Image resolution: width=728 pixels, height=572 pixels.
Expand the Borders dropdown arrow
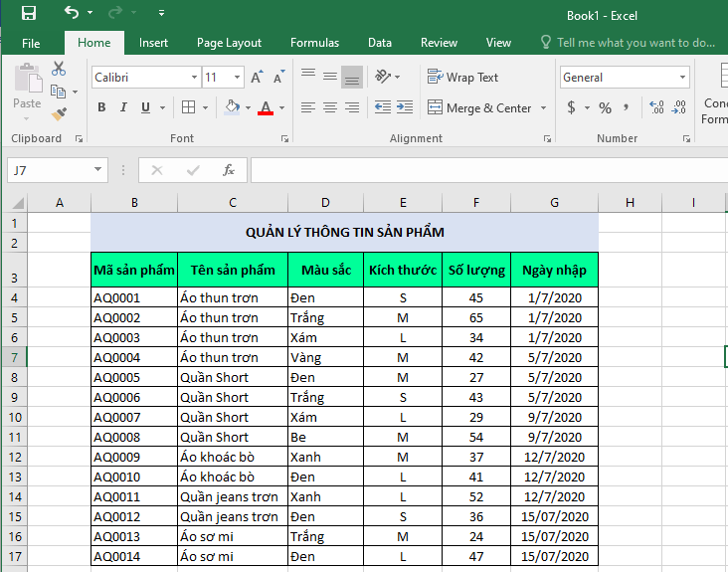(205, 108)
